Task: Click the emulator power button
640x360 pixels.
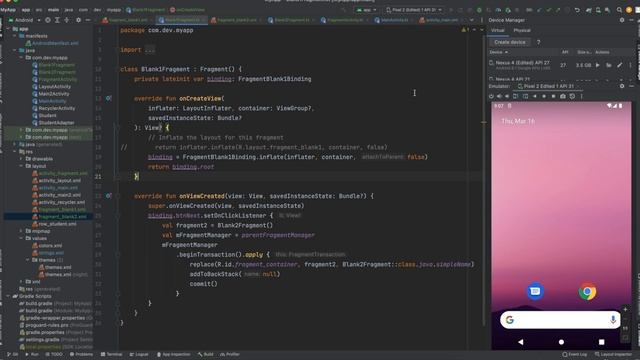Action: 491,96
